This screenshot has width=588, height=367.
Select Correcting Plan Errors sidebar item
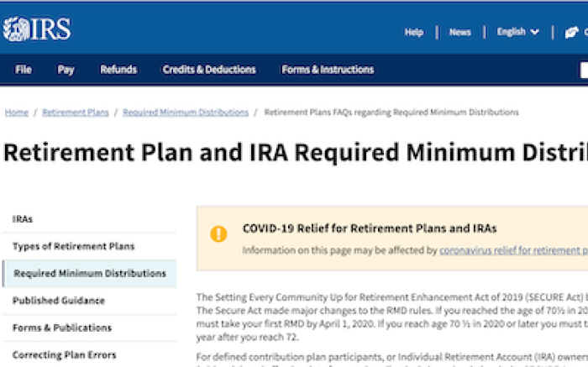click(x=89, y=354)
